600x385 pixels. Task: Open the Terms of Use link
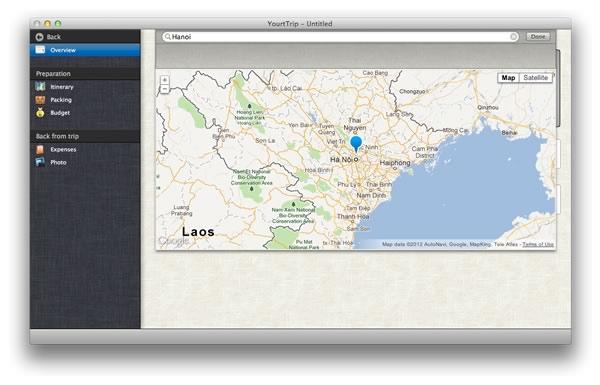tap(538, 244)
